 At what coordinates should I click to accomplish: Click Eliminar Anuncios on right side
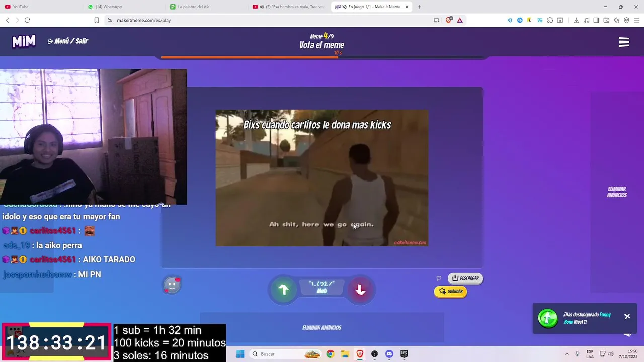point(617,192)
